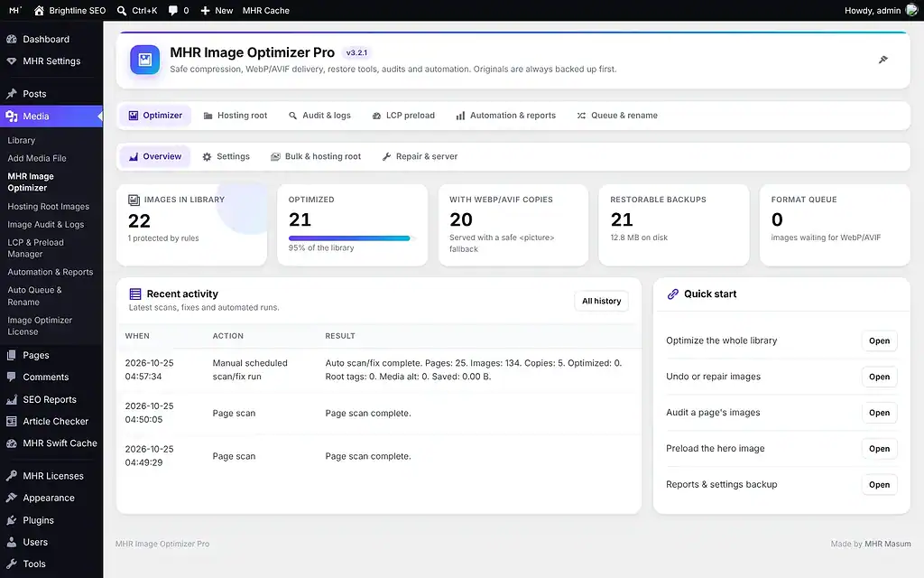
Task: Open the Brightline SEO home icon
Action: coord(39,11)
